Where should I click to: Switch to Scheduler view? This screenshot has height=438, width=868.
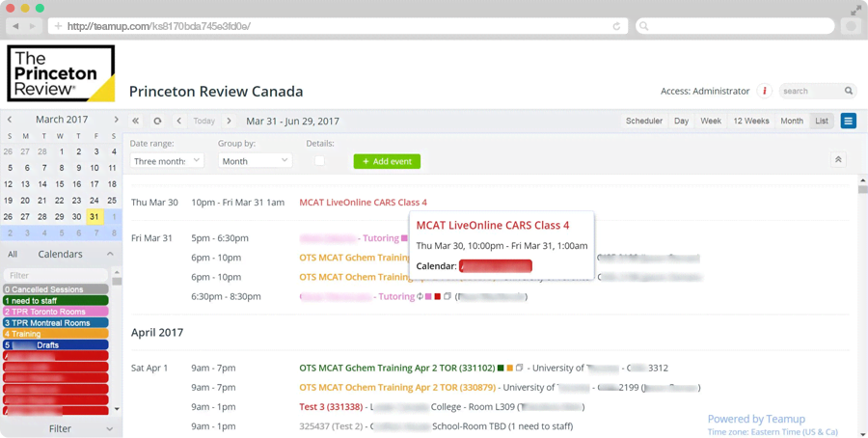point(644,121)
